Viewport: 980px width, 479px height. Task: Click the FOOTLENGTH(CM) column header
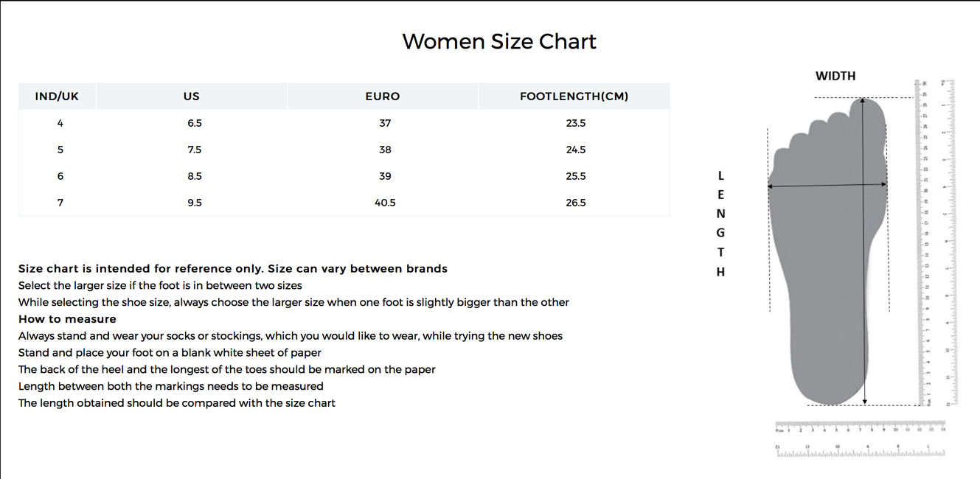click(574, 97)
